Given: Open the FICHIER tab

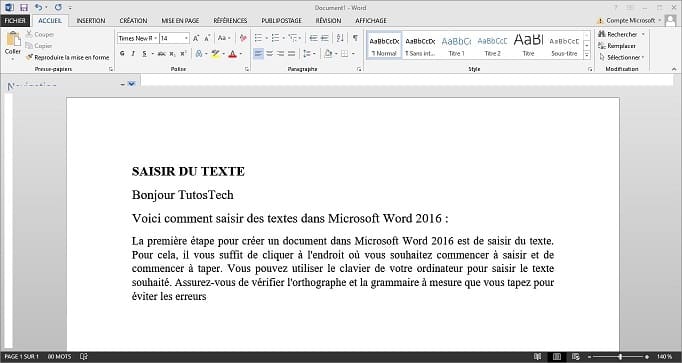Looking at the screenshot, I should point(15,20).
